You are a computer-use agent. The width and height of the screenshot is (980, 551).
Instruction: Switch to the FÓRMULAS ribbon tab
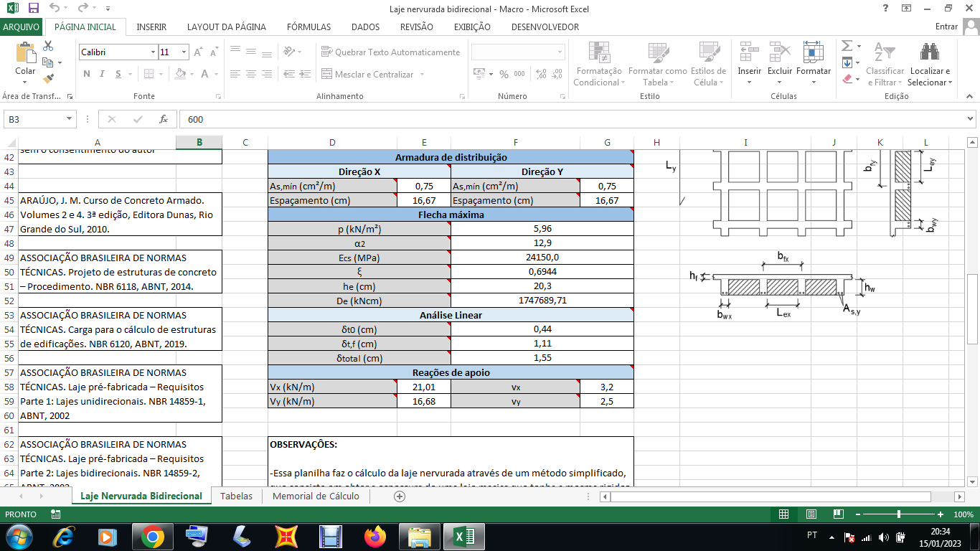pyautogui.click(x=309, y=27)
